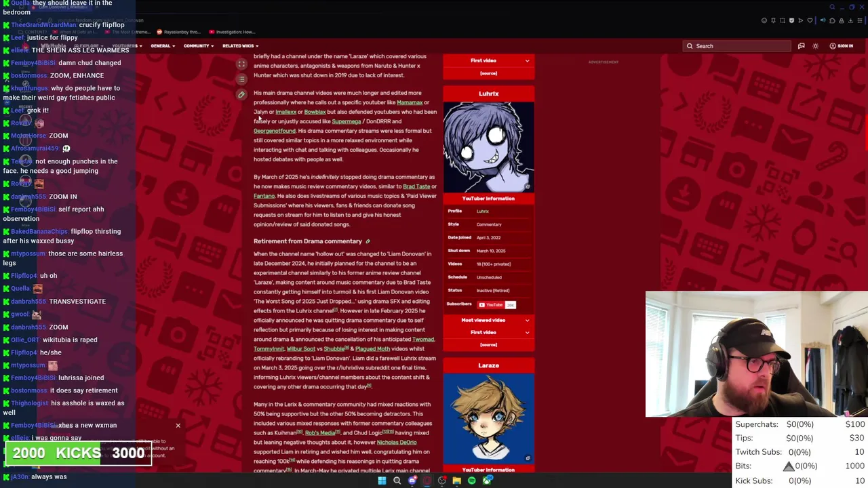Click the [source] link under top First video
This screenshot has height=488, width=868.
click(x=488, y=73)
